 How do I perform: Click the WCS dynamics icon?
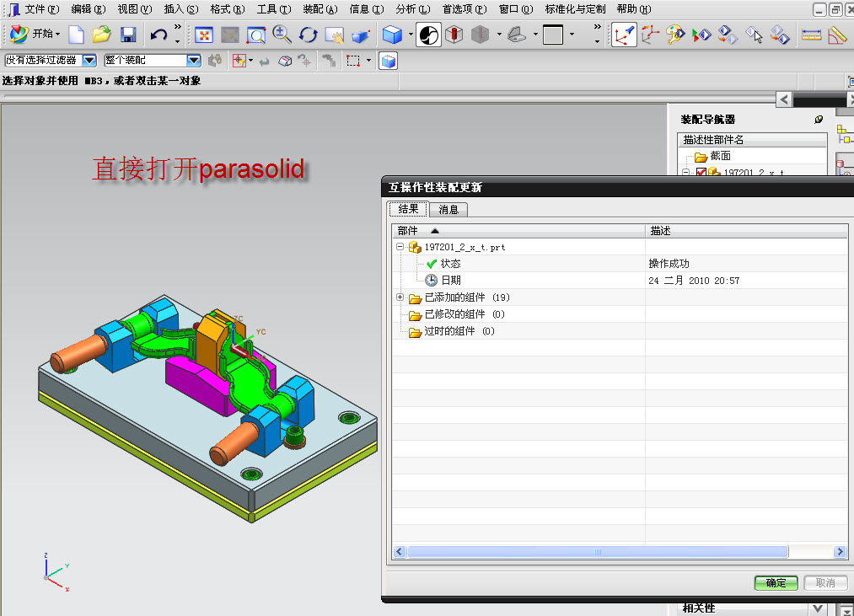click(650, 35)
